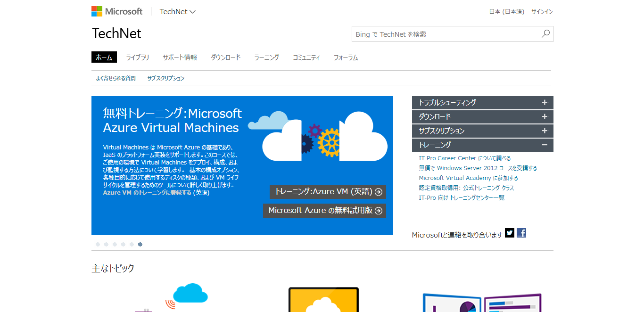Click the search magnifier icon

[x=545, y=34]
